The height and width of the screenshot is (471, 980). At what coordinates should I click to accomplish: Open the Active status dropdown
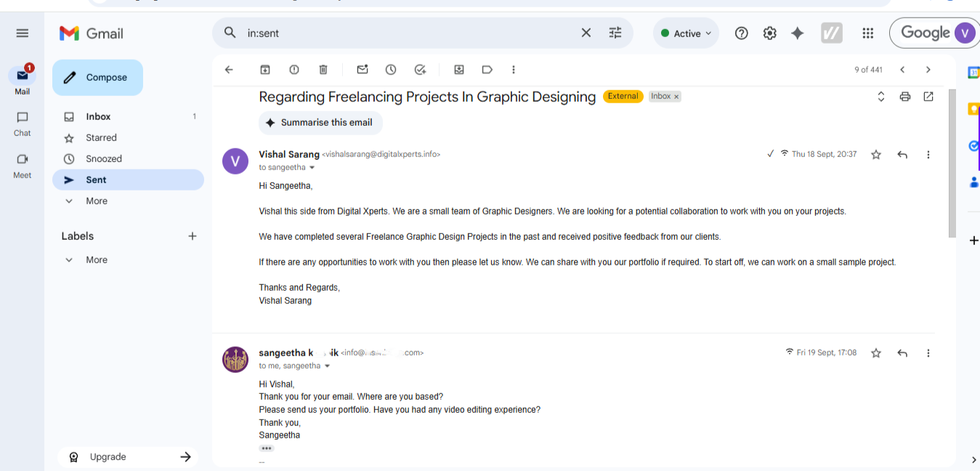686,33
